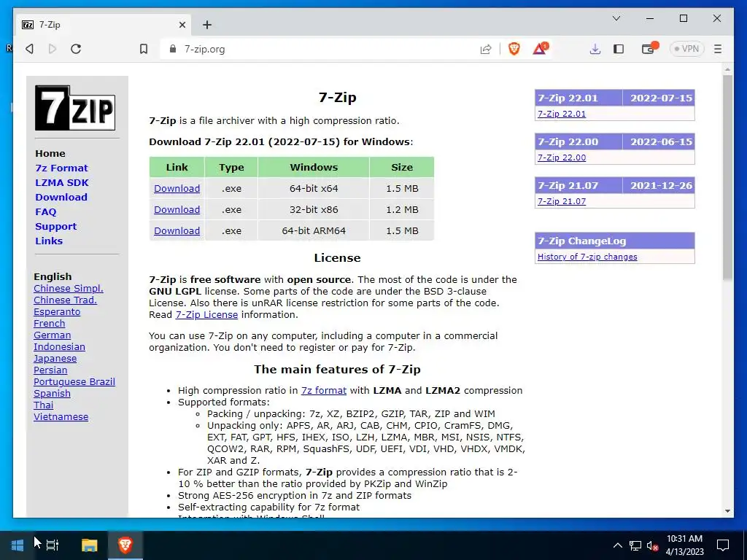
Task: Bookmark this page with bookmark icon
Action: coord(144,49)
